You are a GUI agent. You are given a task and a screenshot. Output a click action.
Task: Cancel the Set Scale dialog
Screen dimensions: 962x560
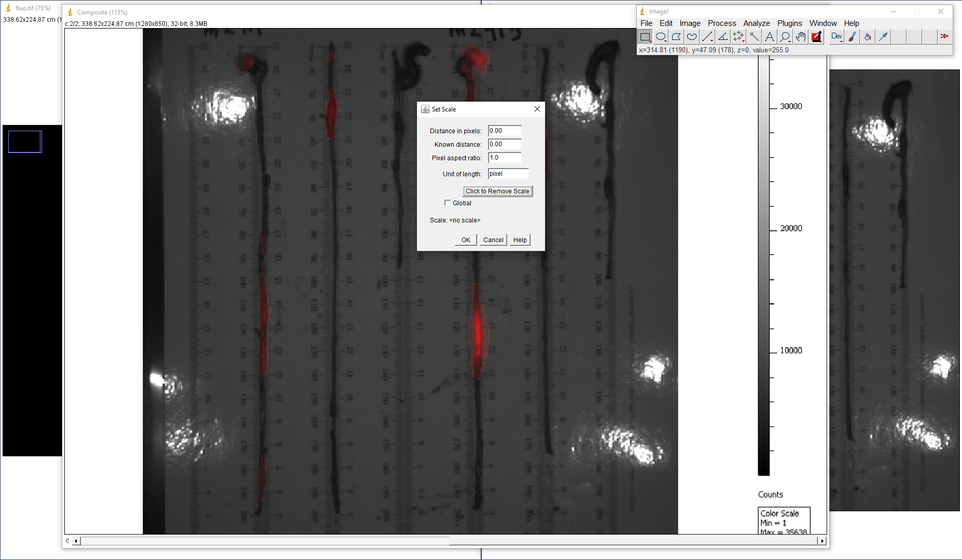[x=493, y=240]
